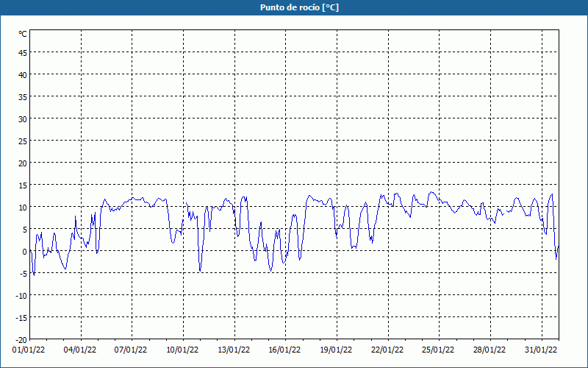
Task: Click the 'Punto de rocío [°C]' chart title
Action: coord(299,7)
